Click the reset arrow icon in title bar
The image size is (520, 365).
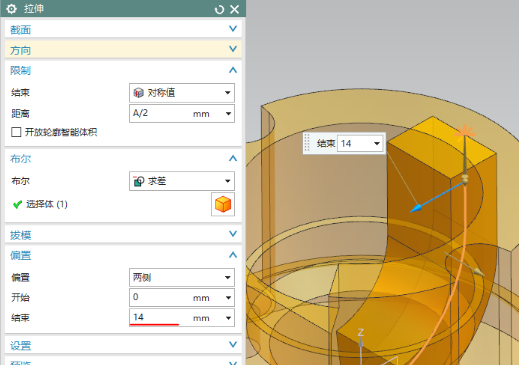219,9
